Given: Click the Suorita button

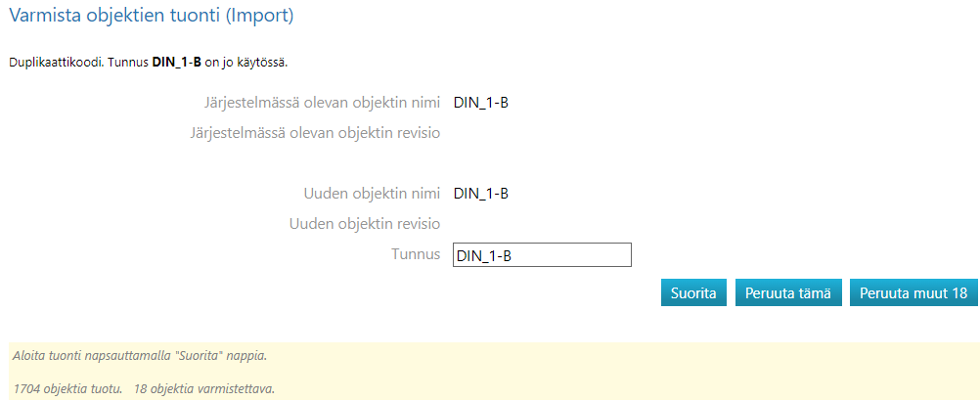Looking at the screenshot, I should (694, 292).
